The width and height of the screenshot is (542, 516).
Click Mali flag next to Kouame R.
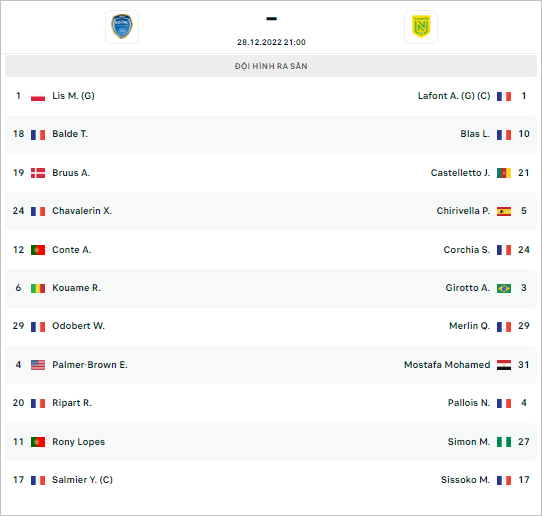point(38,288)
